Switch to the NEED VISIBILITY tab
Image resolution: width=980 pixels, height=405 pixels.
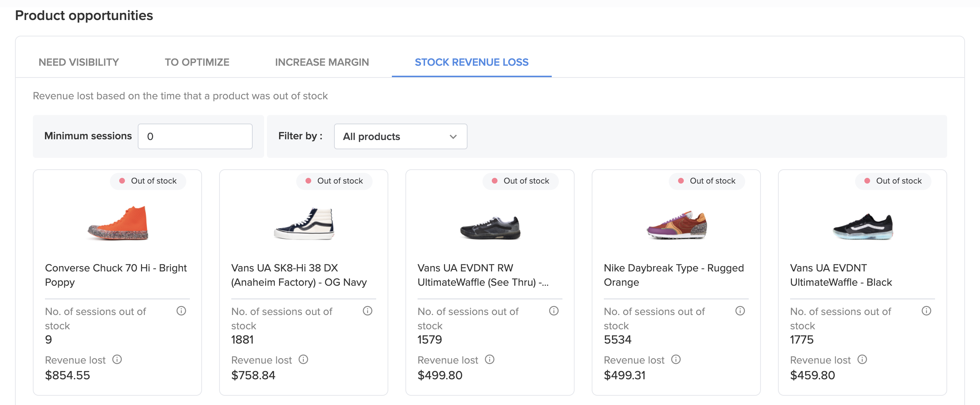(x=79, y=62)
